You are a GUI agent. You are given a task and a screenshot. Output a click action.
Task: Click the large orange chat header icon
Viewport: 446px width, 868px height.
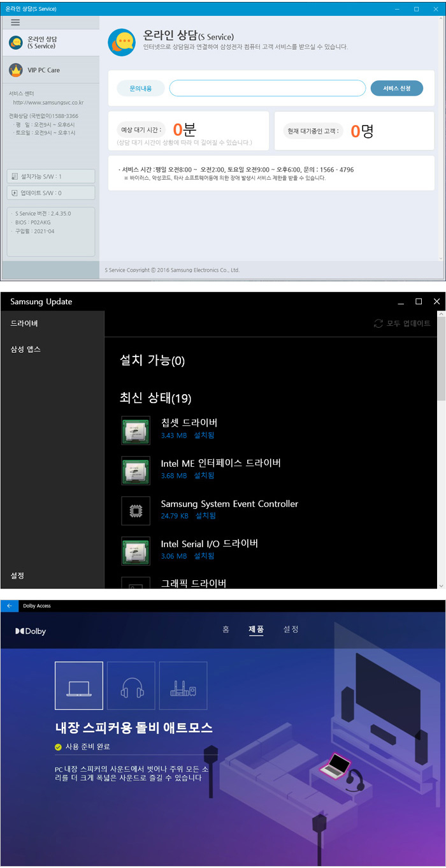(x=121, y=42)
